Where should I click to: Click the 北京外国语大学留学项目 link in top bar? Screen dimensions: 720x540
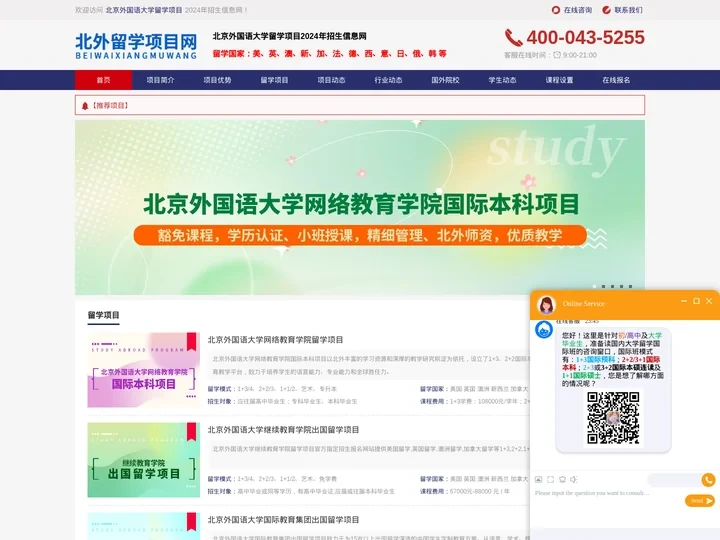(x=144, y=10)
